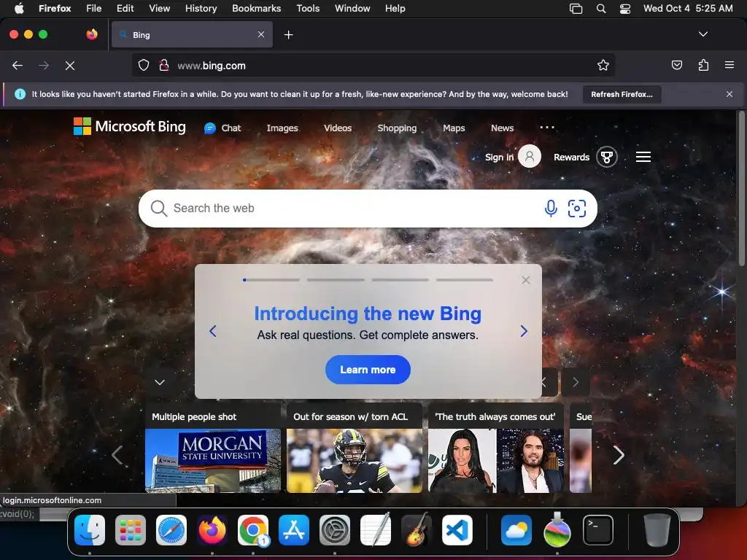Open Bing Maps

pos(454,128)
